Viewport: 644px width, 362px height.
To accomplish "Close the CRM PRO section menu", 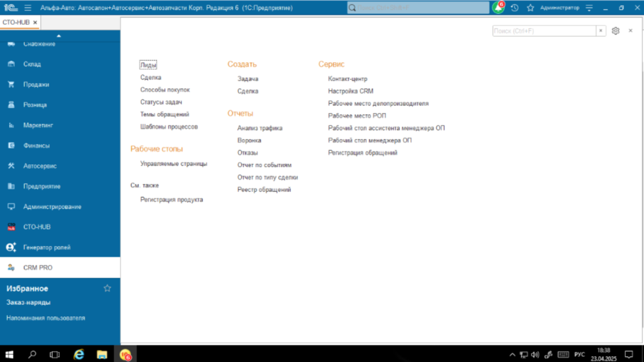I will coord(630,31).
